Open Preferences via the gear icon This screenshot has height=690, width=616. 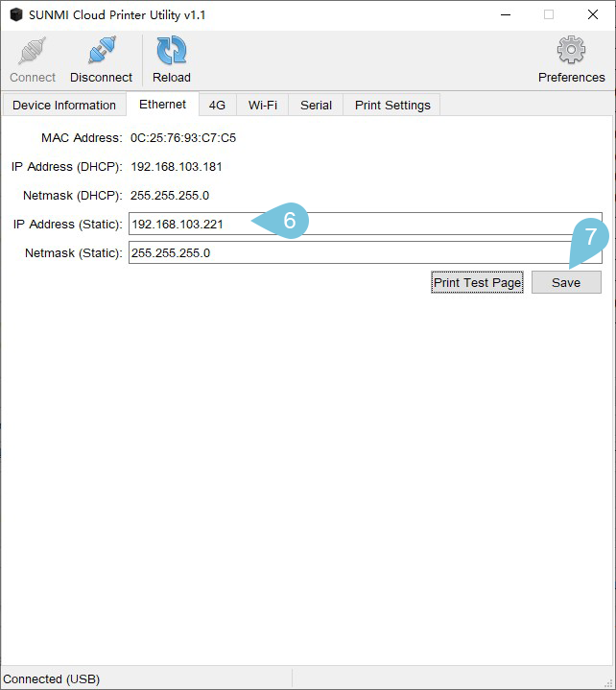point(571,51)
